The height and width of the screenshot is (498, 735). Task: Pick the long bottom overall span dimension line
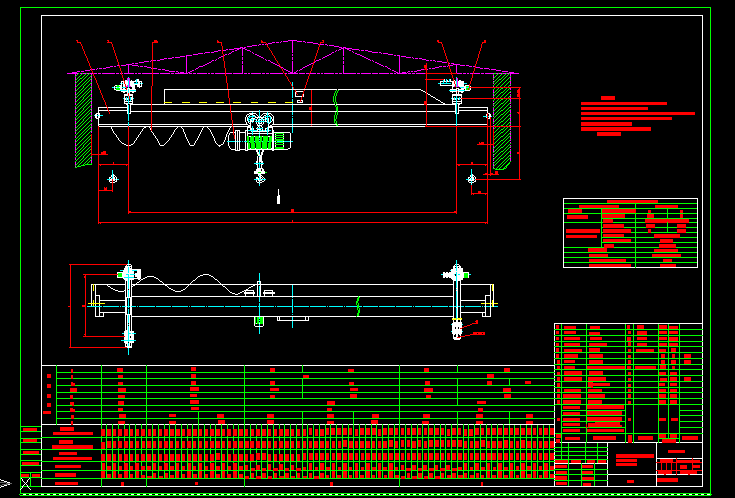(292, 222)
